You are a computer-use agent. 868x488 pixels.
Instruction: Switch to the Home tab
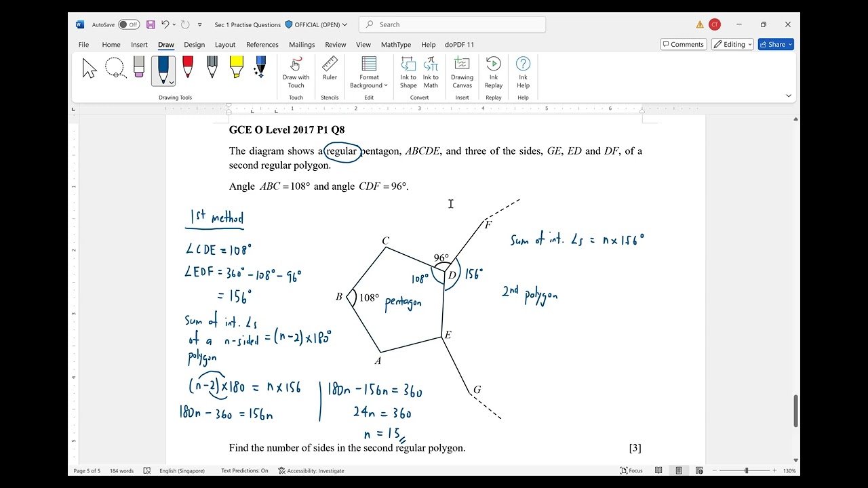[x=111, y=45]
